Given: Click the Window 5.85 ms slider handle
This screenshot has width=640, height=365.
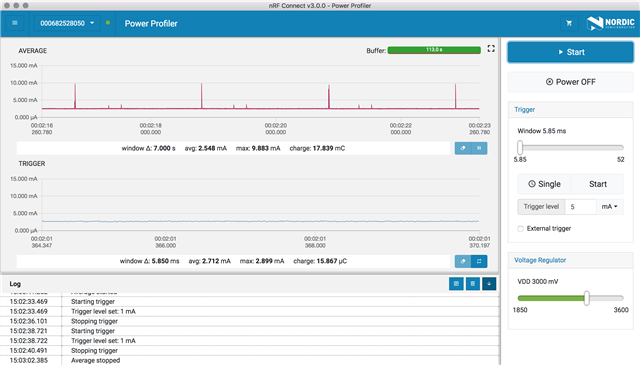Looking at the screenshot, I should (520, 147).
